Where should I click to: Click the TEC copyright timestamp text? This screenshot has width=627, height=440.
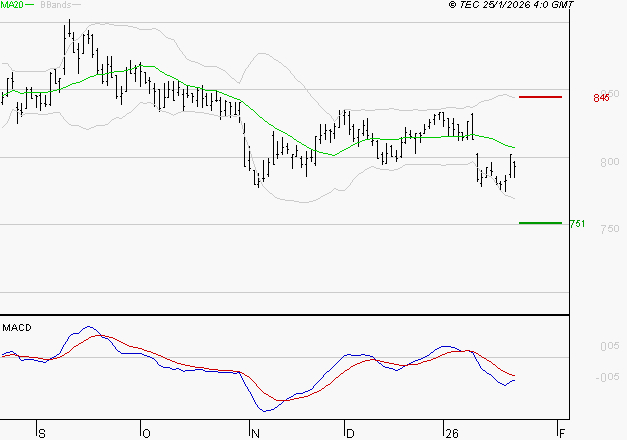511,5
